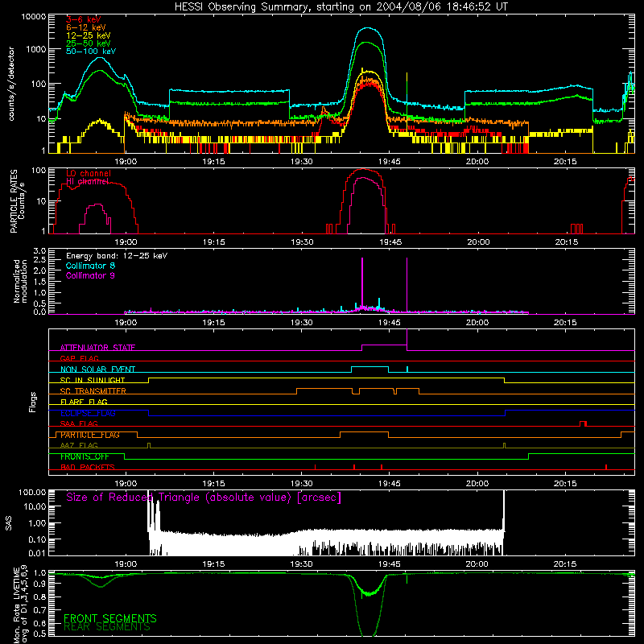Click the ATTENUATOR STATE flag label
Screen dimensions: 644x644
[x=97, y=348]
